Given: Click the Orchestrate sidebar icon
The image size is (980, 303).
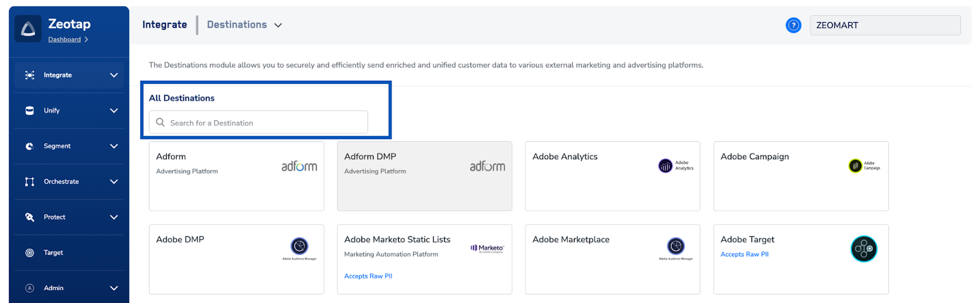Looking at the screenshot, I should [x=29, y=182].
